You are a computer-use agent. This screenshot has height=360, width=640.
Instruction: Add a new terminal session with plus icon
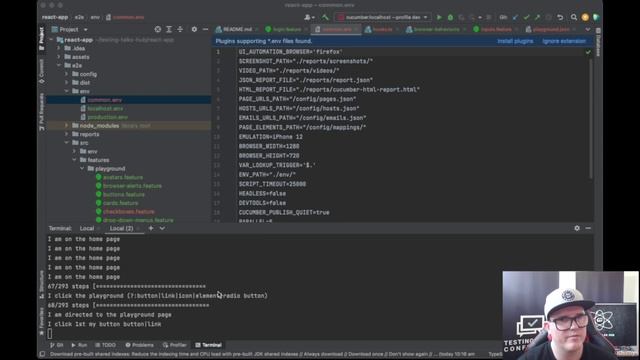tap(151, 228)
